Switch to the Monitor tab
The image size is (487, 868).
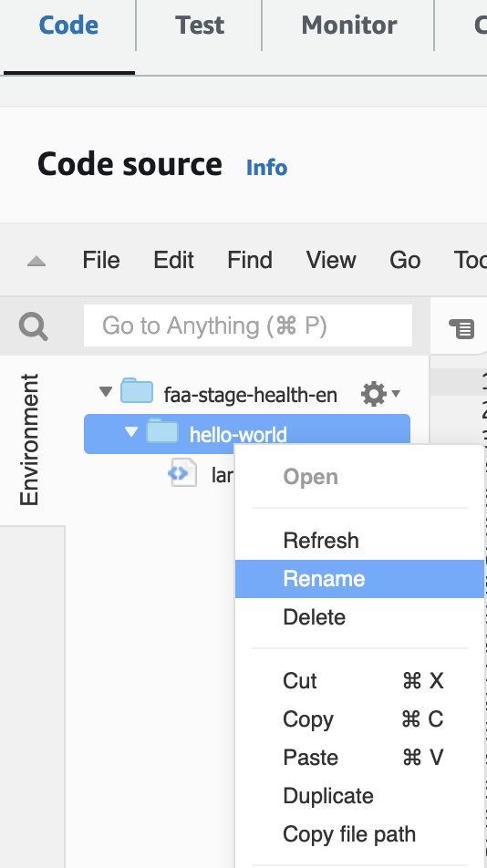[x=348, y=25]
